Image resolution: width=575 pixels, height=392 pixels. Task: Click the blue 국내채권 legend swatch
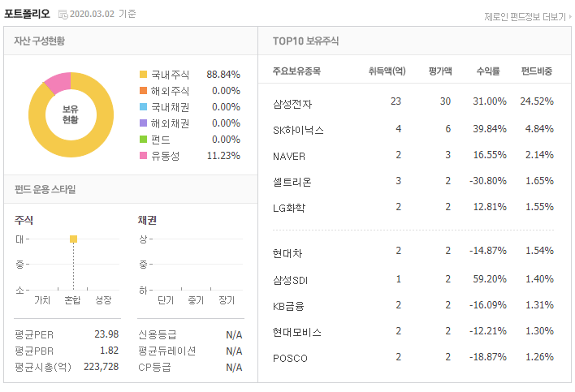[x=143, y=106]
